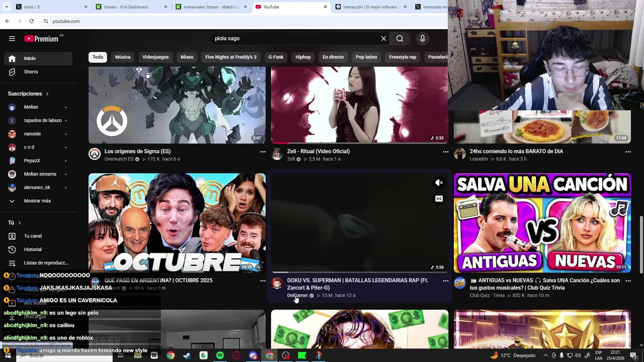This screenshot has height=362, width=644.
Task: Go to Inicio in the sidebar
Action: (38, 58)
